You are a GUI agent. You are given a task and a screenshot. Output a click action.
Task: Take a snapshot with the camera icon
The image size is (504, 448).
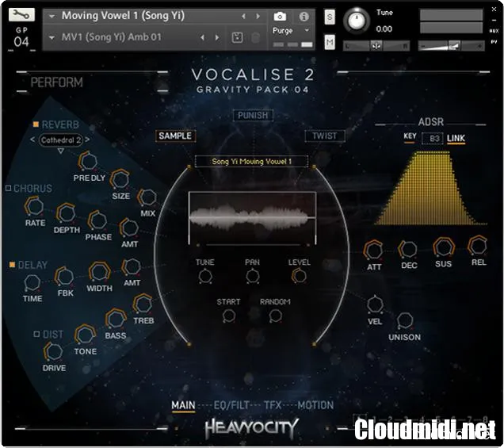coord(281,16)
